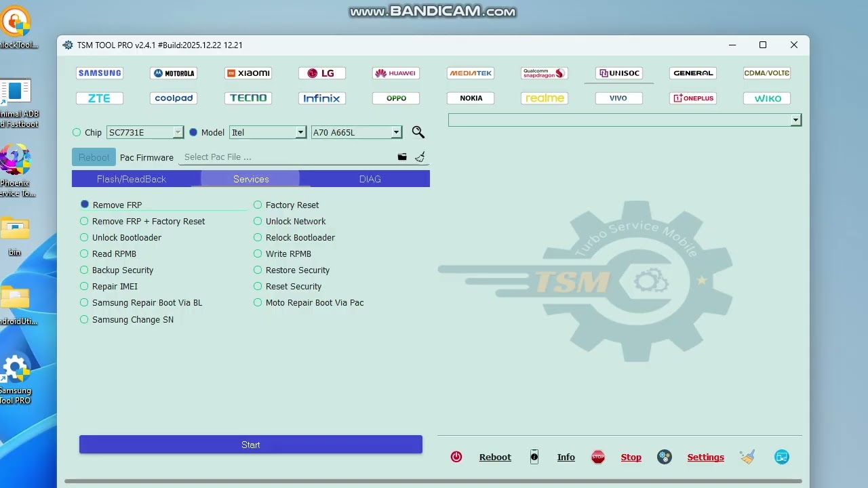Select the Model radio button
868x488 pixels.
[x=193, y=132]
